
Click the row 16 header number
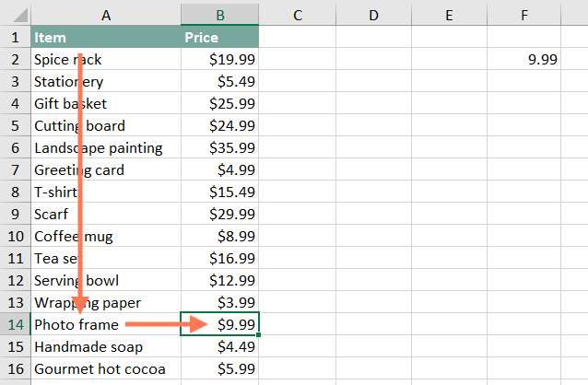[15, 368]
